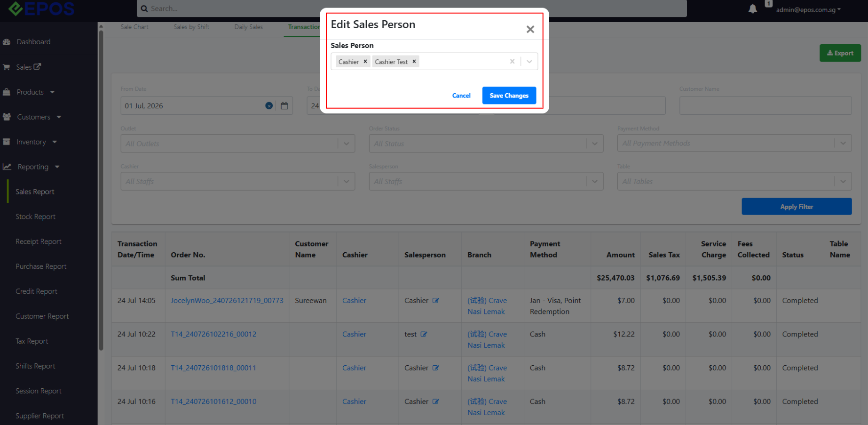
Task: Open Purchase Report
Action: click(41, 266)
